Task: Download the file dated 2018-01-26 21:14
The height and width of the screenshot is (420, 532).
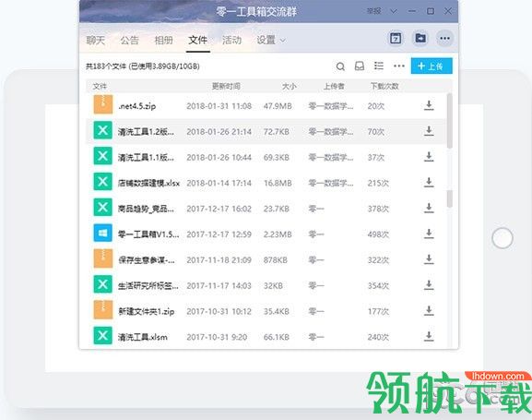Action: coord(429,131)
